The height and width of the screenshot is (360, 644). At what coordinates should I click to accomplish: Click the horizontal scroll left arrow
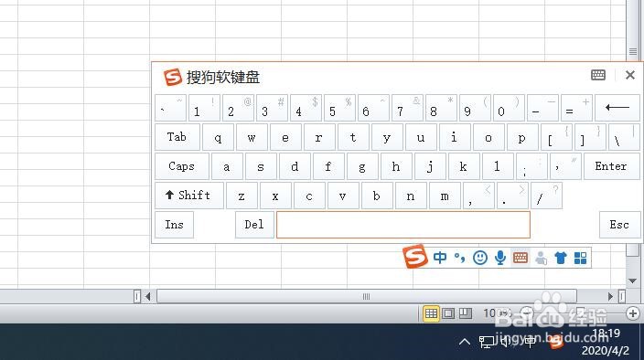click(x=148, y=296)
